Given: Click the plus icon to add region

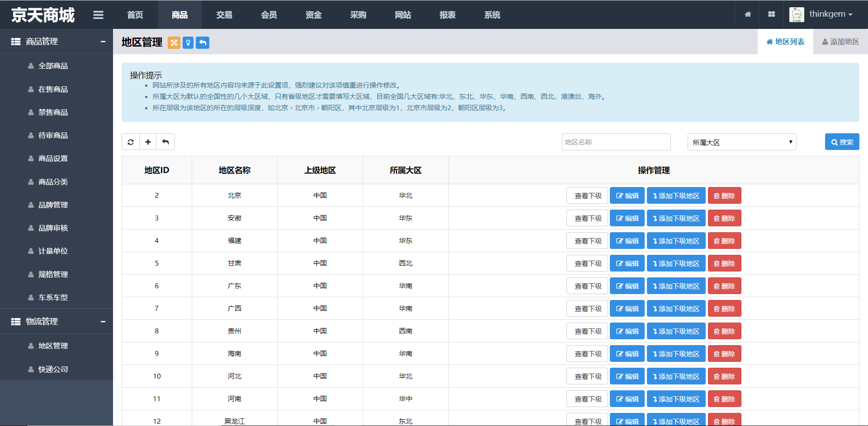Looking at the screenshot, I should pyautogui.click(x=148, y=142).
